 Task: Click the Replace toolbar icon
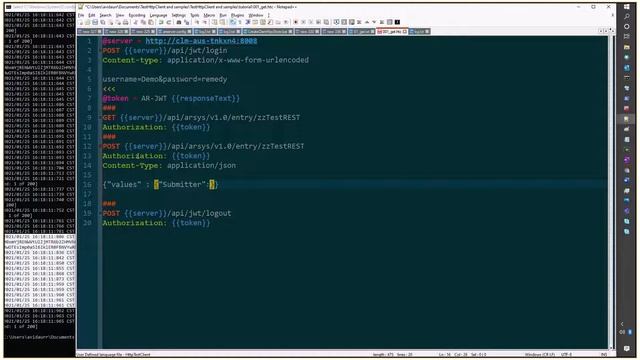point(186,22)
